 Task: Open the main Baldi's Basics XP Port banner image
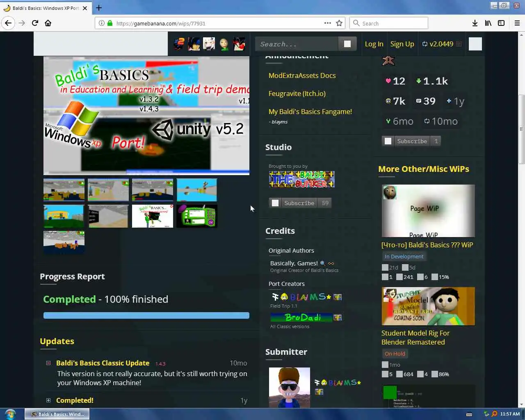click(146, 116)
